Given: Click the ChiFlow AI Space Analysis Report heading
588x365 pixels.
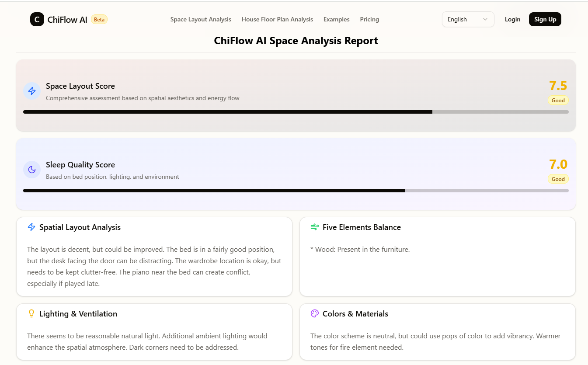Looking at the screenshot, I should 296,41.
